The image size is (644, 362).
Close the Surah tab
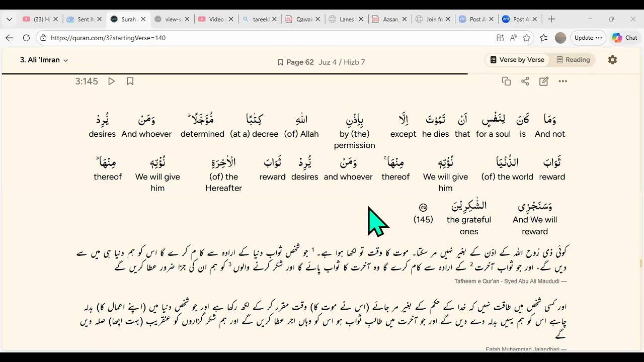[x=143, y=19]
